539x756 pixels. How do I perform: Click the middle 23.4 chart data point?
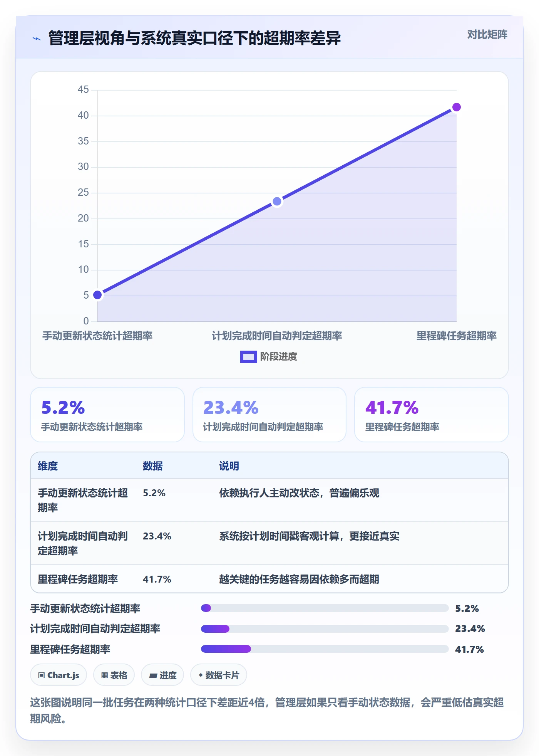click(x=277, y=201)
